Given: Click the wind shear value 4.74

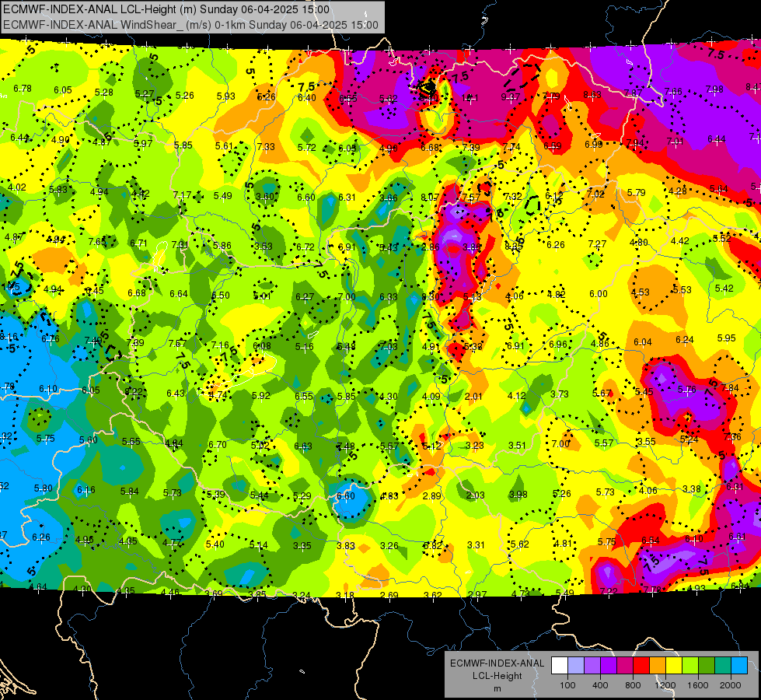Looking at the screenshot, I should pyautogui.click(x=218, y=395).
